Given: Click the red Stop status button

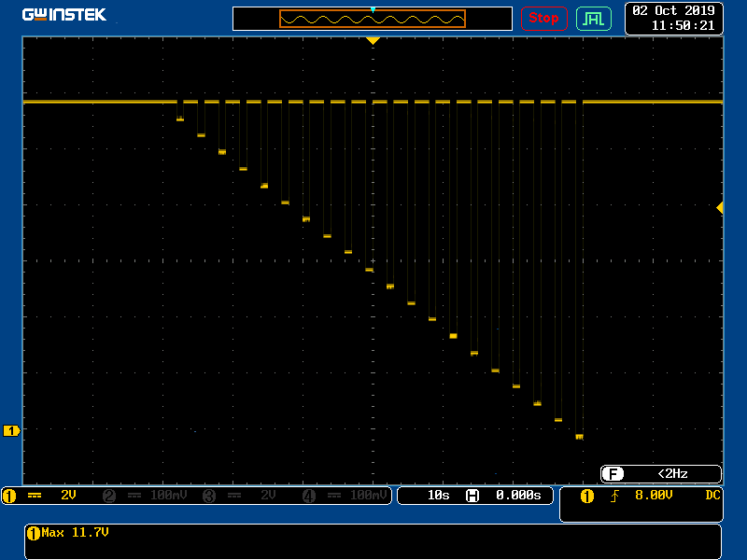Looking at the screenshot, I should coord(543,18).
